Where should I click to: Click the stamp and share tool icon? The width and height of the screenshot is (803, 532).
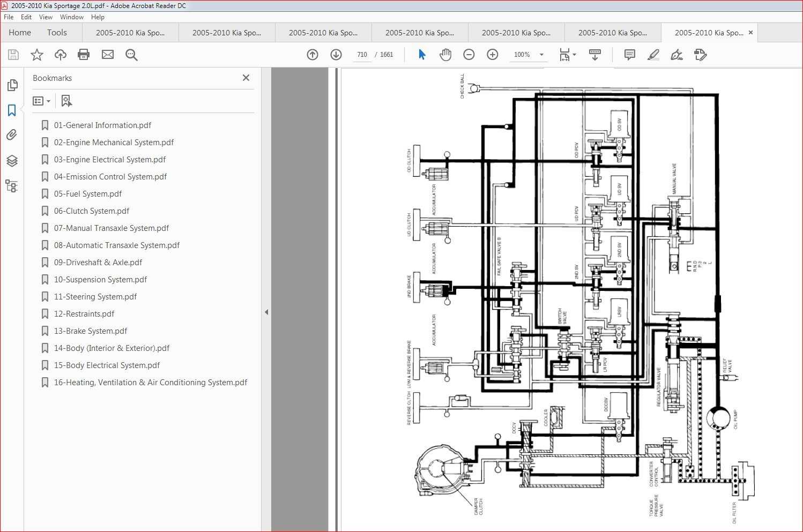(701, 55)
